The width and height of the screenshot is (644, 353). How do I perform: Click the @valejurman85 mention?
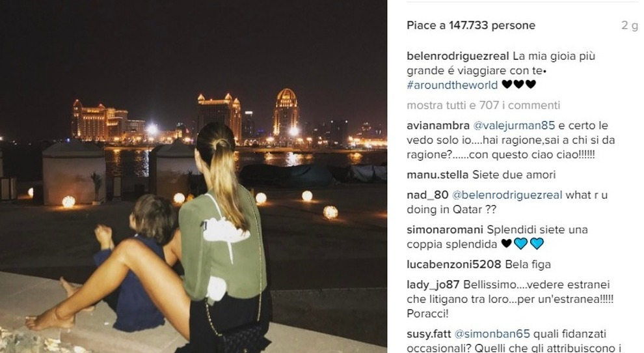coord(514,126)
